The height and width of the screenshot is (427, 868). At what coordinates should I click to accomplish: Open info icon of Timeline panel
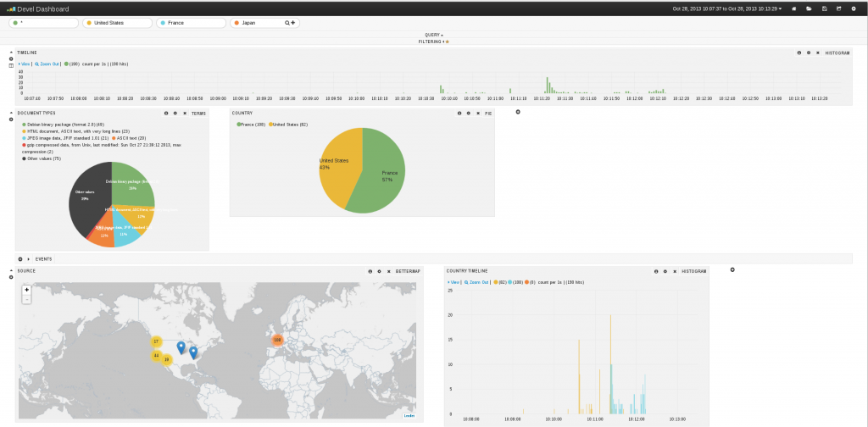(798, 53)
